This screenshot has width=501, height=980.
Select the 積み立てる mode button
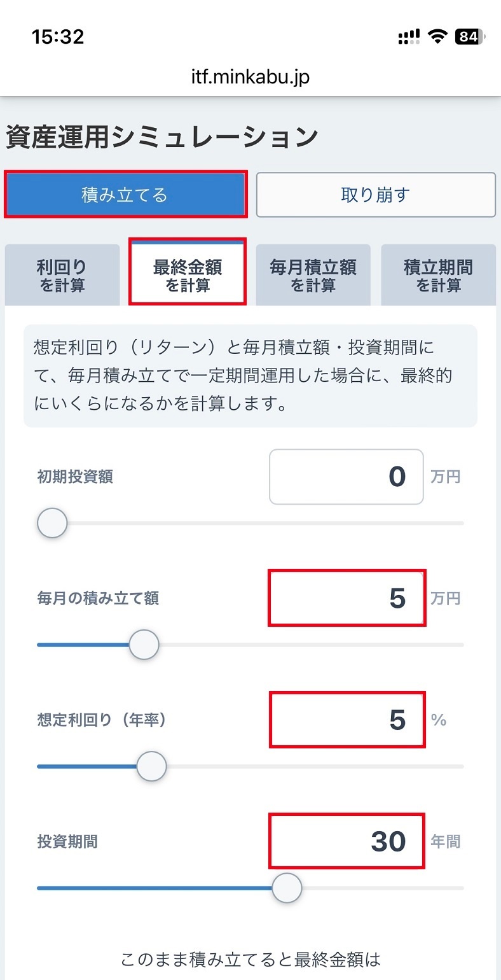125,194
